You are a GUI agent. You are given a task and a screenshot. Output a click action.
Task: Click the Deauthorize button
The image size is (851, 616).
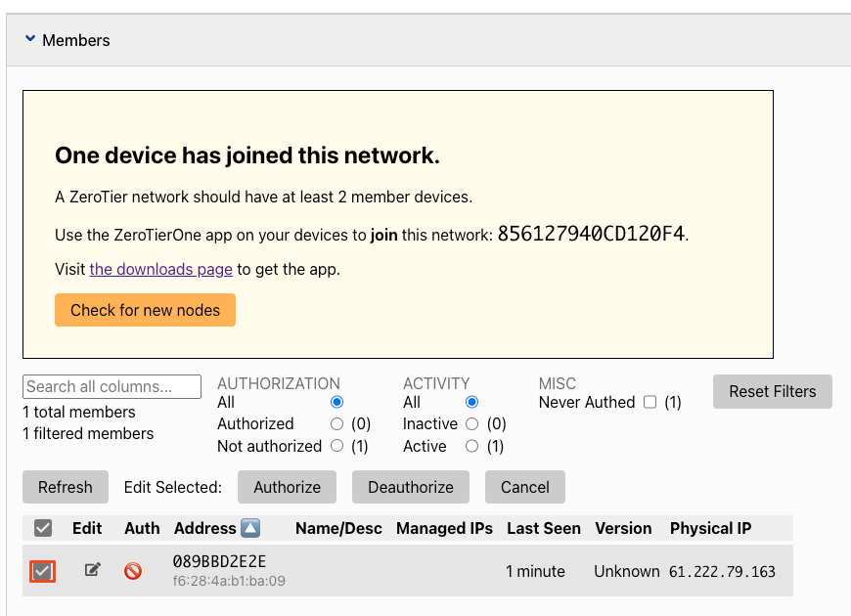coord(411,487)
